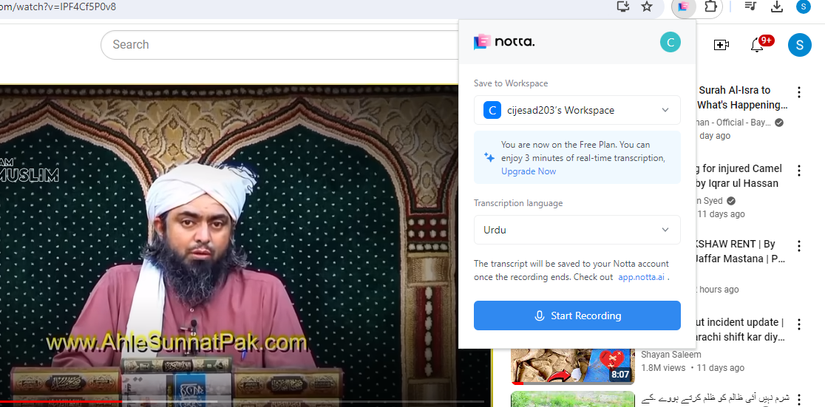Image resolution: width=825 pixels, height=407 pixels.
Task: Open the Chrome profile avatar S
Action: click(803, 6)
